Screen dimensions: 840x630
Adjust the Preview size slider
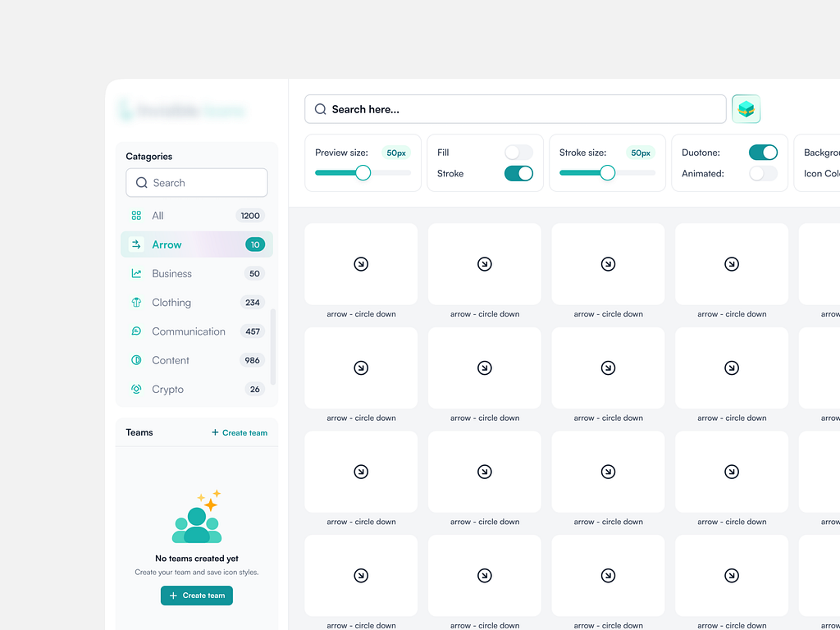[x=362, y=172]
